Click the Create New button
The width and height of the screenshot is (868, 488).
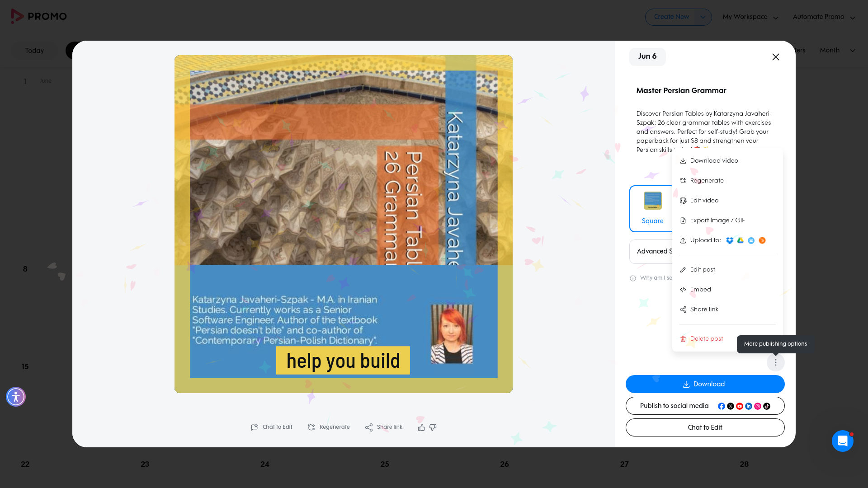point(671,17)
